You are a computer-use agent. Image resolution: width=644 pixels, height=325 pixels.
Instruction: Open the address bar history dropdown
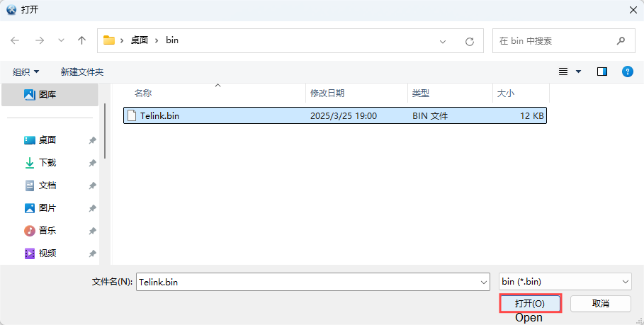443,41
